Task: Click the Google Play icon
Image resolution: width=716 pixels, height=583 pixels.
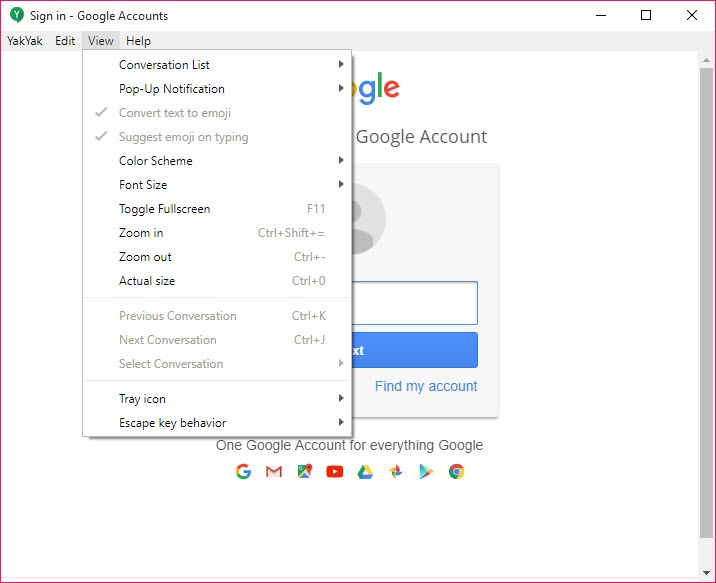Action: (426, 472)
